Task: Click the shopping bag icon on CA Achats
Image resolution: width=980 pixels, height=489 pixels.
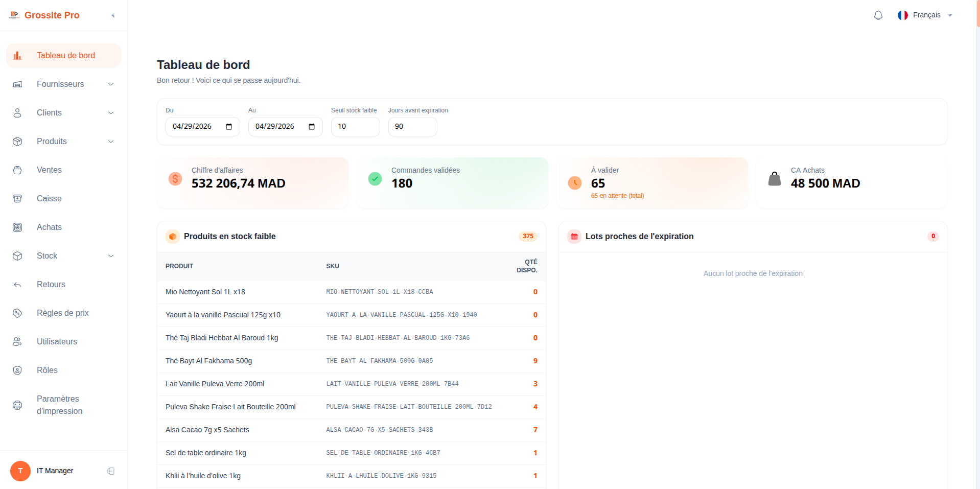Action: (x=775, y=179)
